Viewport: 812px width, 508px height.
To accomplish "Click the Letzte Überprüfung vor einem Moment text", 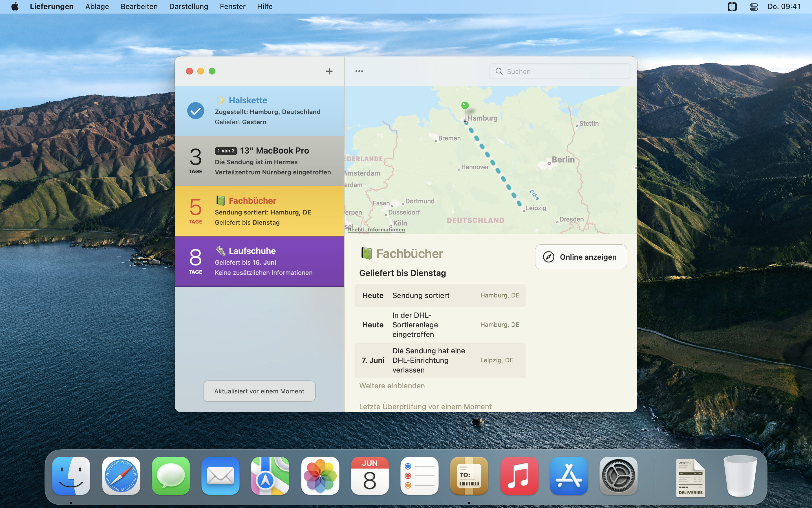I will tap(425, 406).
